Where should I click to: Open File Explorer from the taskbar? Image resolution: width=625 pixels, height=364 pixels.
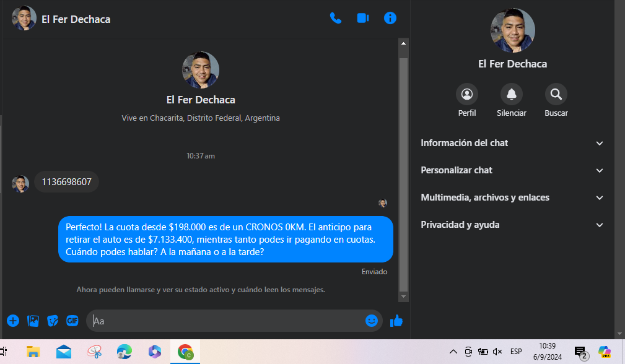click(33, 352)
